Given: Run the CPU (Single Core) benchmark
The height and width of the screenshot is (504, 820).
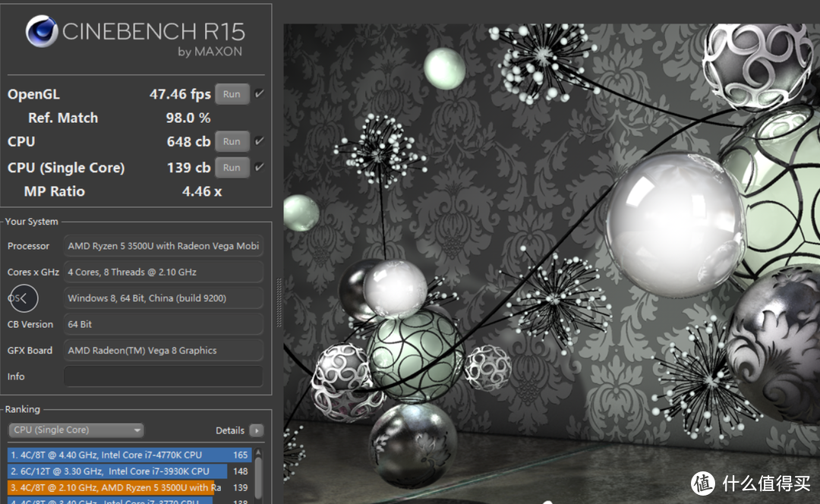Looking at the screenshot, I should coord(232,167).
